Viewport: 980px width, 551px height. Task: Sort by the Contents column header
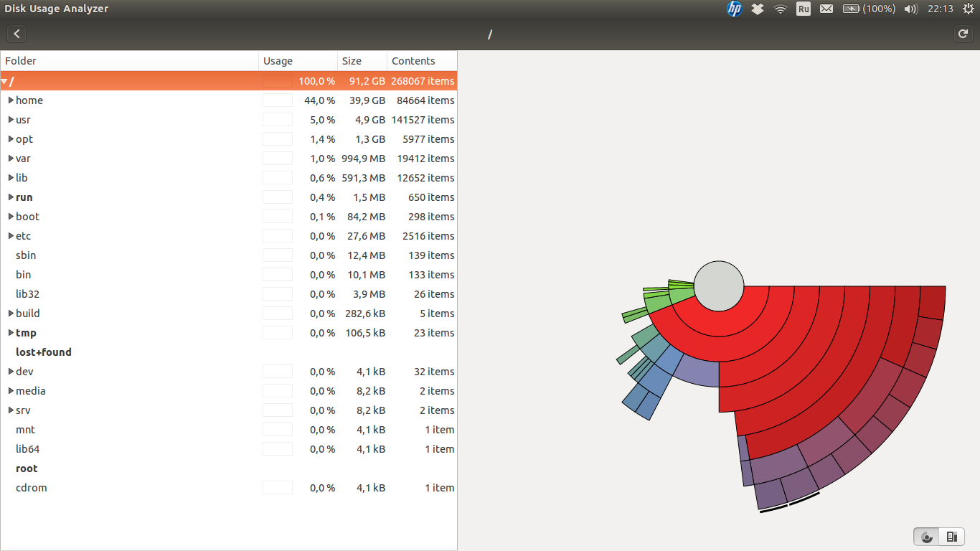pyautogui.click(x=422, y=61)
